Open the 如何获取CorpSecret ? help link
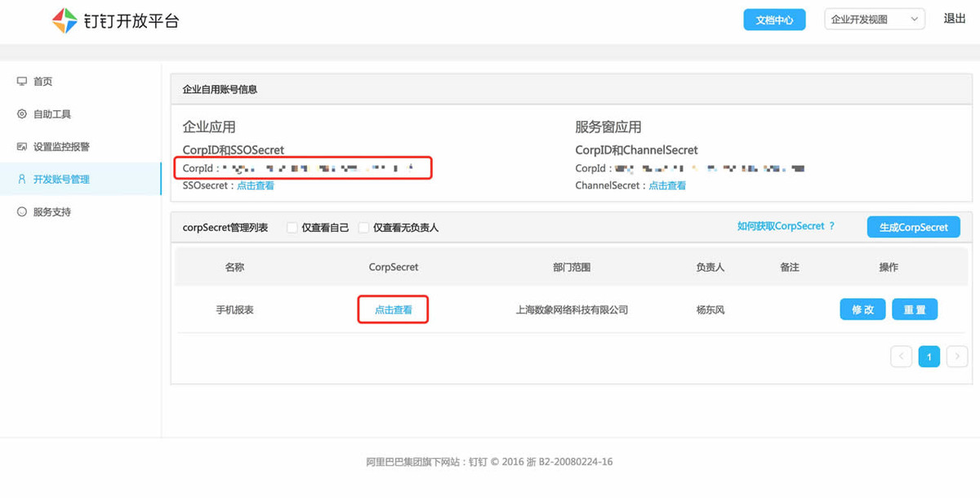This screenshot has width=980, height=498. pyautogui.click(x=786, y=226)
